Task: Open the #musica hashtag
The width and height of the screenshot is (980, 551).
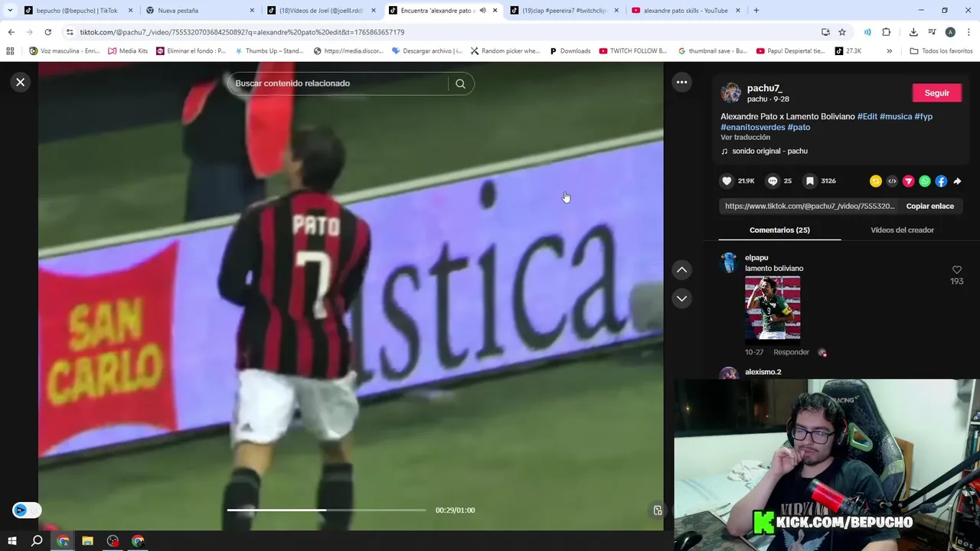Action: 896,116
